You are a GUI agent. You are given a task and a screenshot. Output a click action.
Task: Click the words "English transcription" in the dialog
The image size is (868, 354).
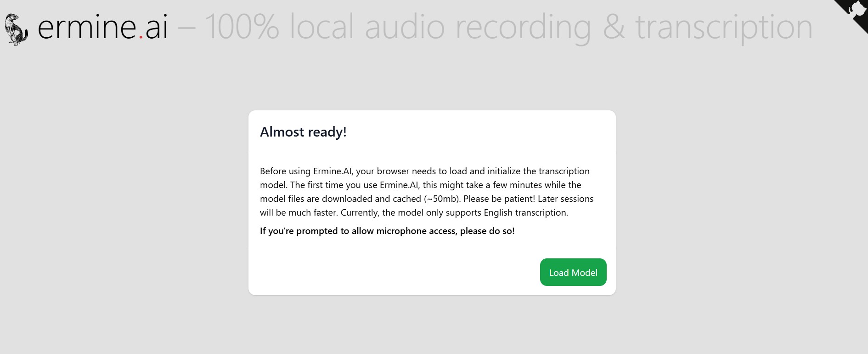[525, 212]
